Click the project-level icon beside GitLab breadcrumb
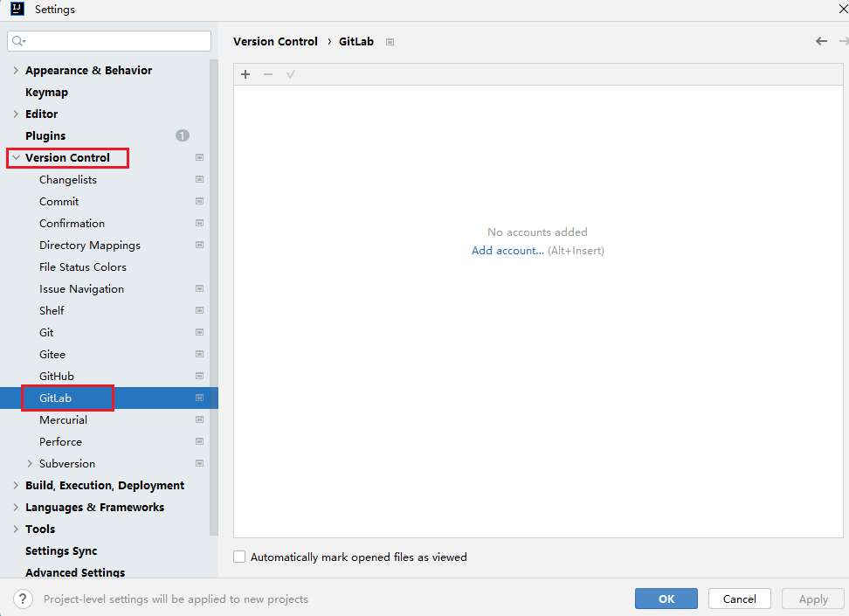 click(390, 42)
